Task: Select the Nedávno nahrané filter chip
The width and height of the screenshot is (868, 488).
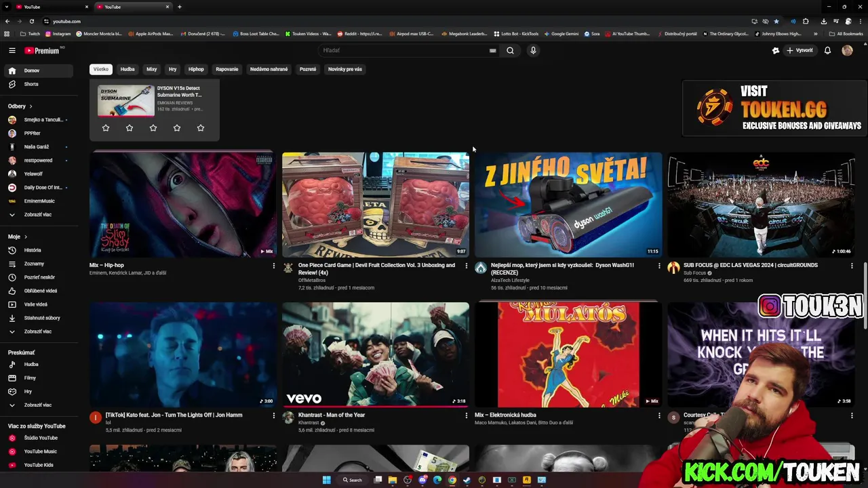Action: point(269,69)
